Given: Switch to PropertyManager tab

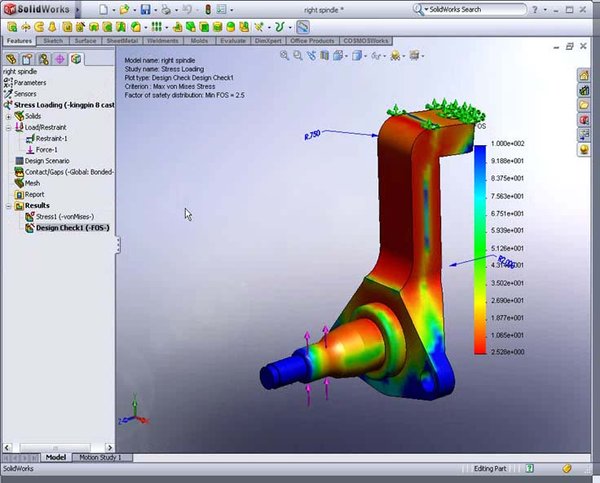Looking at the screenshot, I should (27, 59).
